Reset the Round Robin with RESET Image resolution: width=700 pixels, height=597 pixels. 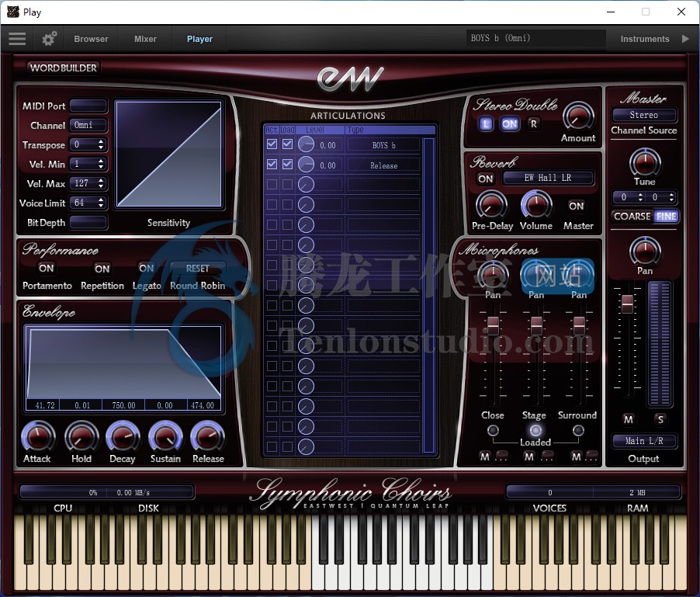click(x=197, y=269)
